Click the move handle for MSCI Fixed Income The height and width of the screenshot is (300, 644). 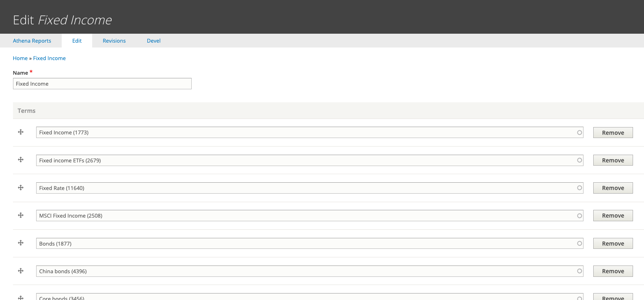coord(21,215)
